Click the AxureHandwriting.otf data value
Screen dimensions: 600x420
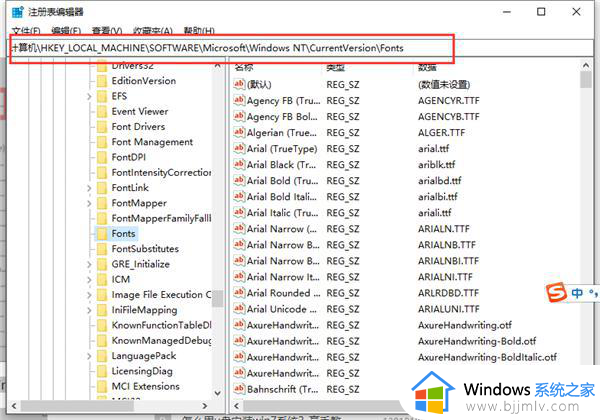pos(465,325)
